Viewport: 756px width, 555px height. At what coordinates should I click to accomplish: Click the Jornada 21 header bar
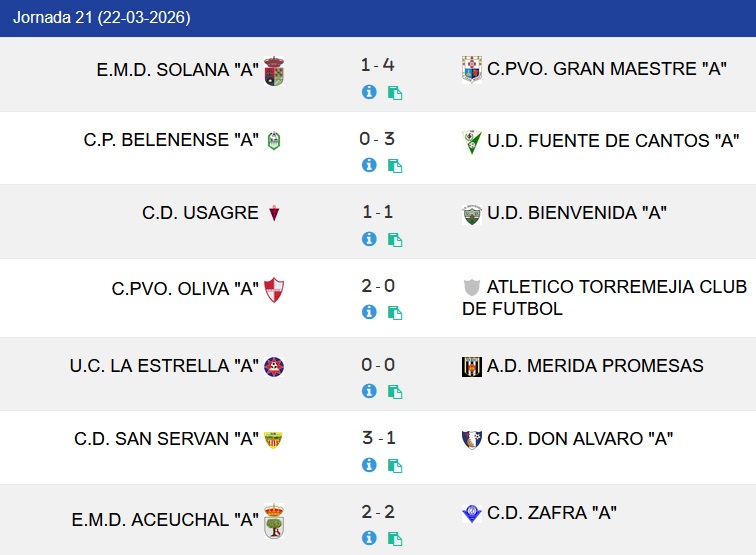[378, 18]
